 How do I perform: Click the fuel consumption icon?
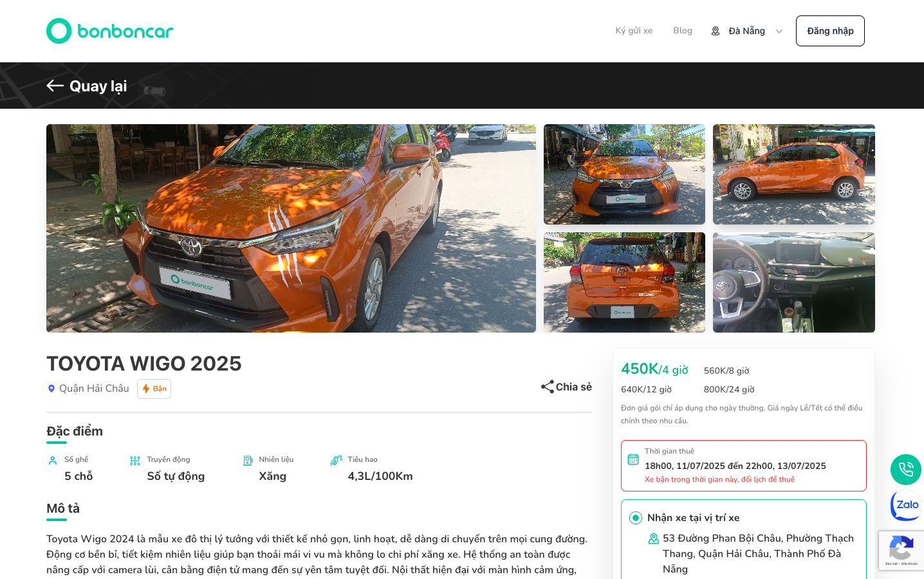pyautogui.click(x=336, y=460)
